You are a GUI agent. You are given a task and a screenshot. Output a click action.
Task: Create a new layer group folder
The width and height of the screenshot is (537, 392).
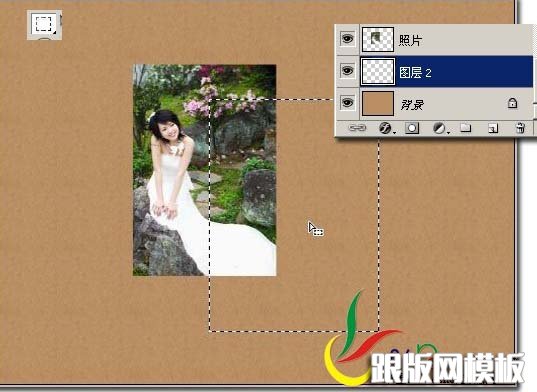[x=465, y=128]
